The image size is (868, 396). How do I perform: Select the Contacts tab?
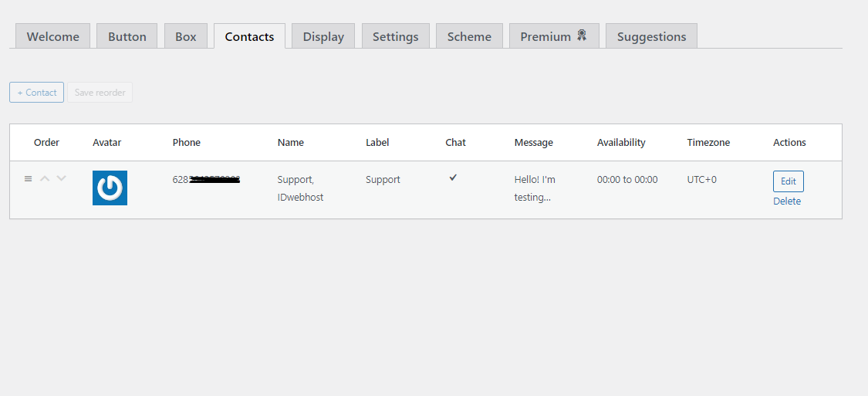(249, 36)
